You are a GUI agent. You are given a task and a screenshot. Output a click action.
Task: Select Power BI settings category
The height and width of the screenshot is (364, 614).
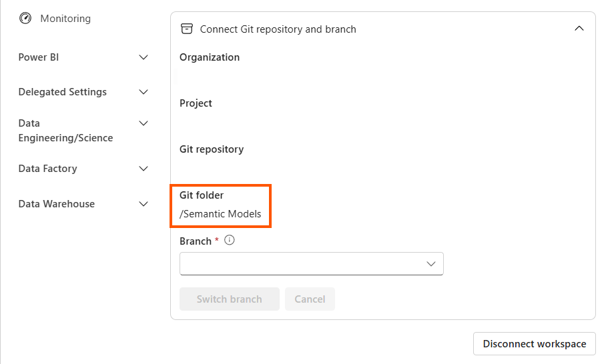pos(39,57)
